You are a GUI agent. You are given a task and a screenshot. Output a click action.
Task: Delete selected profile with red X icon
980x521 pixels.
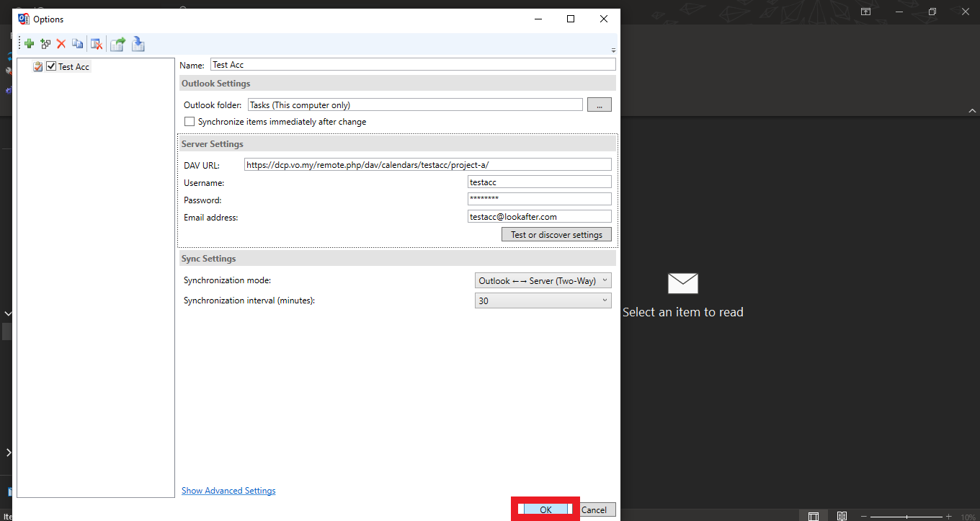[61, 45]
